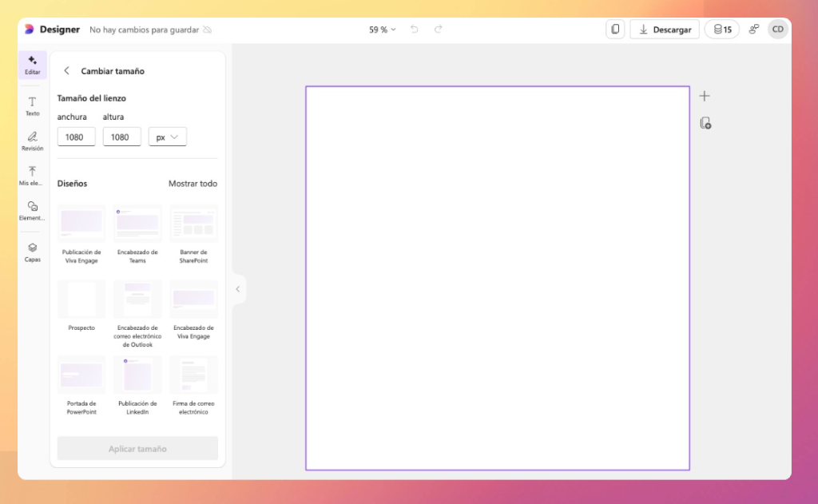Add a new page with plus icon

[x=704, y=97]
